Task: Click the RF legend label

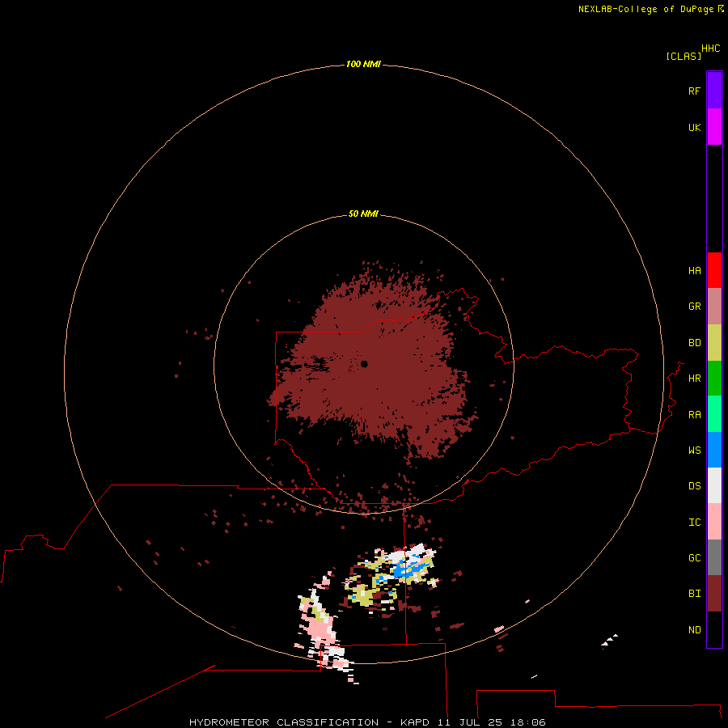Action: pyautogui.click(x=694, y=91)
